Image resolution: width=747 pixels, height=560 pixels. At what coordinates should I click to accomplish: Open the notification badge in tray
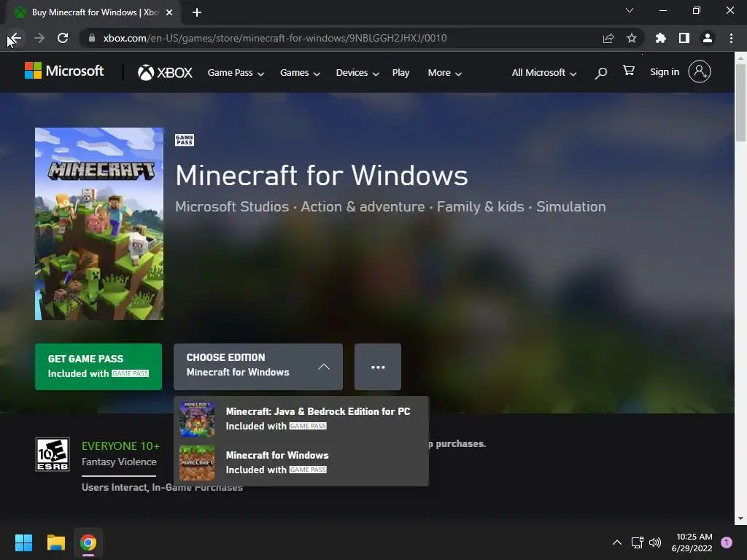[x=727, y=542]
